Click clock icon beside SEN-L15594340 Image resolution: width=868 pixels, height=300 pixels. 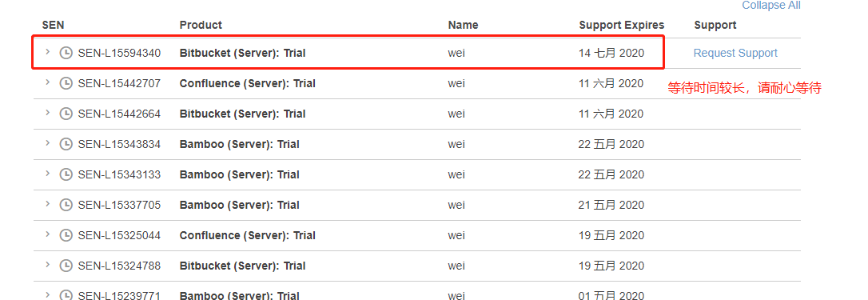tap(66, 54)
